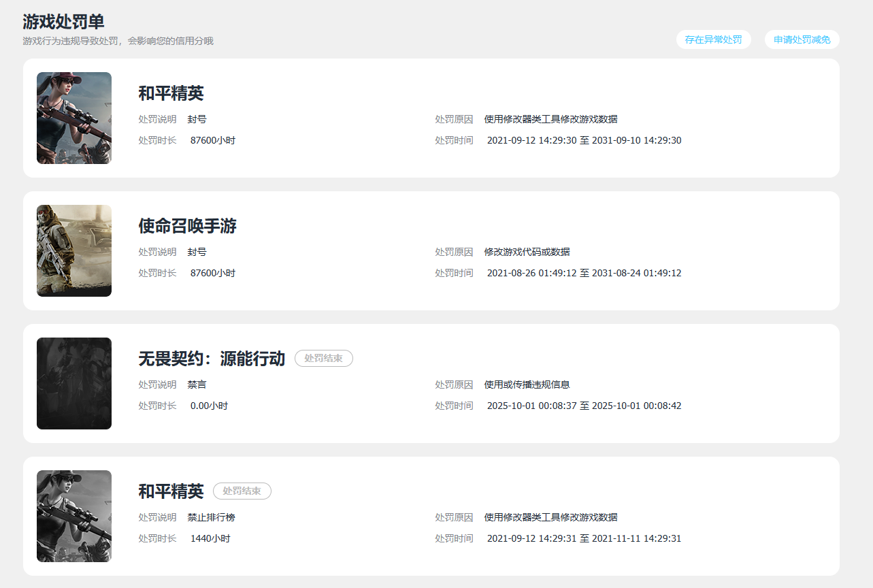
Task: Click the 存在异常处罚 button
Action: 713,39
